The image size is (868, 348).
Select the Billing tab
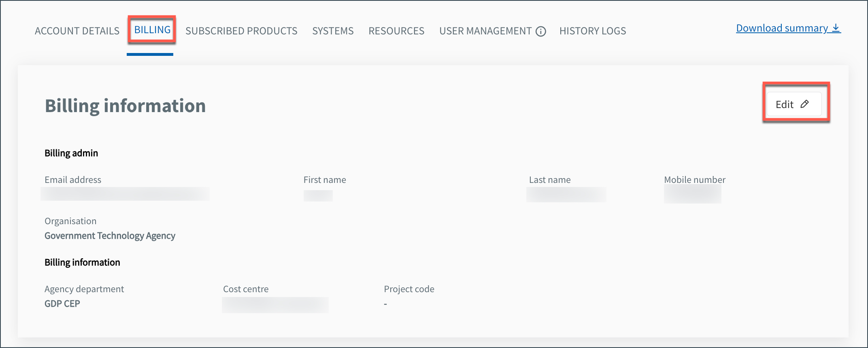152,30
